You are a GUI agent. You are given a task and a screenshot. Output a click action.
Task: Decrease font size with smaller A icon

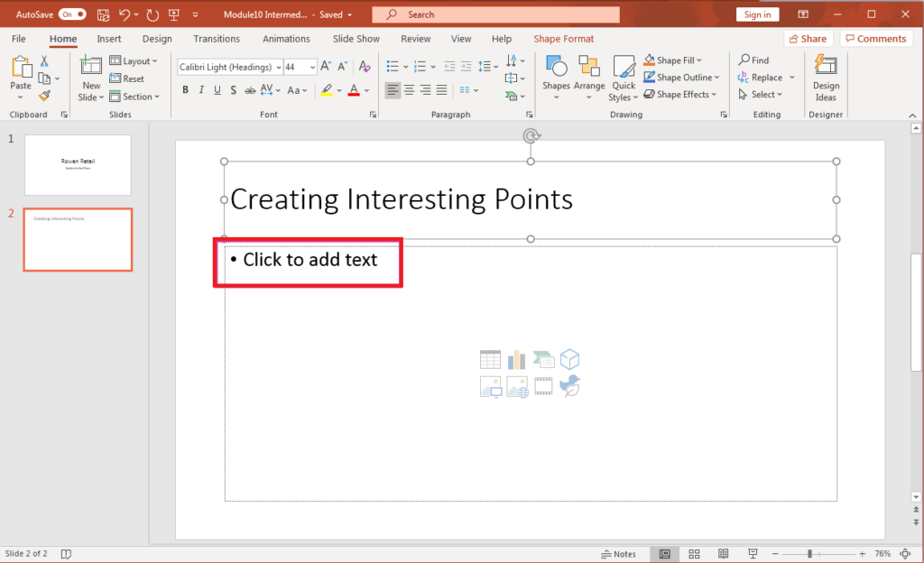coord(342,67)
